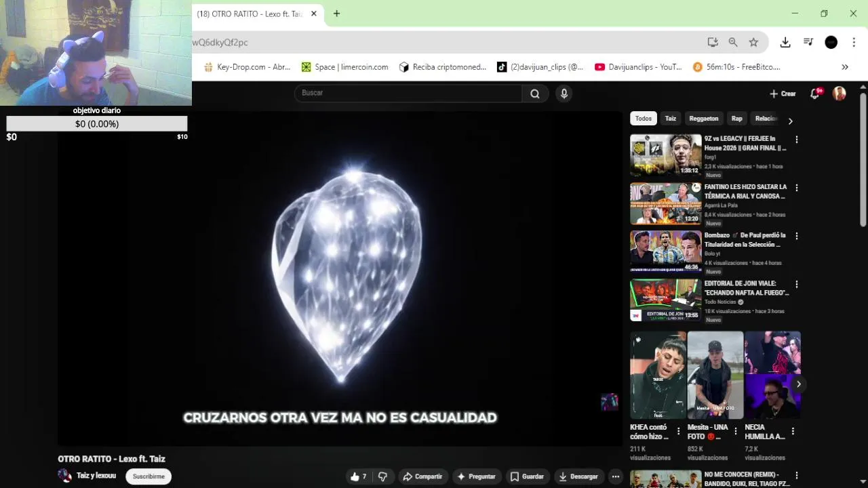
Task: Select the Rap filter chip
Action: coord(736,119)
